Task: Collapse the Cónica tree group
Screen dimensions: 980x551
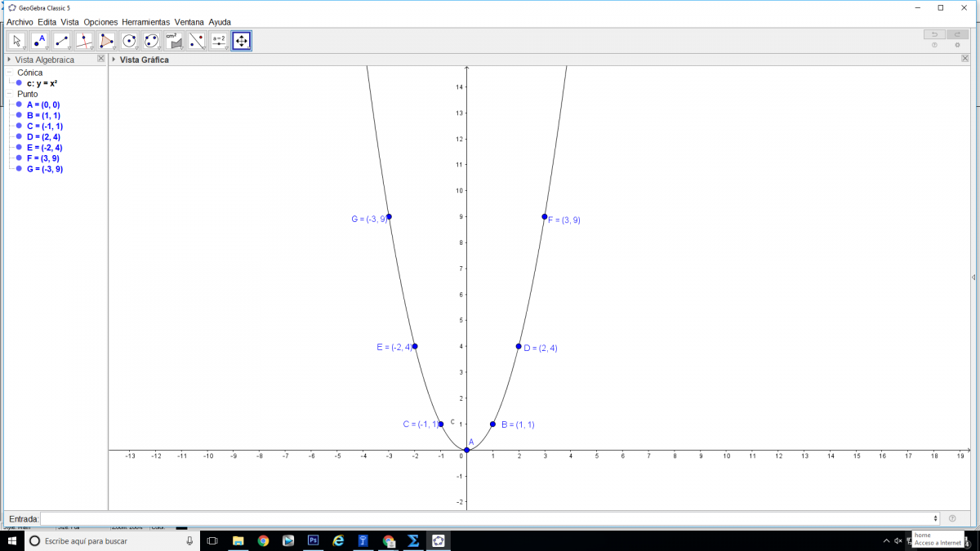Action: [11, 73]
